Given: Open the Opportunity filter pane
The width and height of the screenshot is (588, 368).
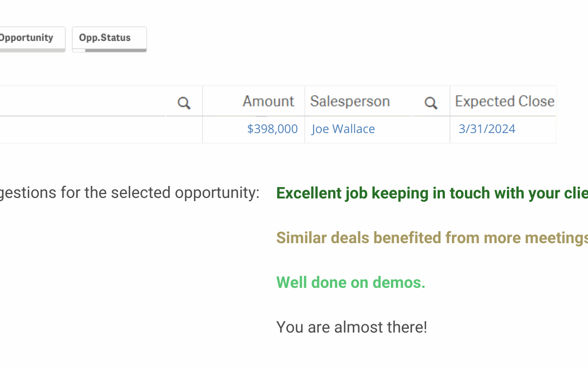Looking at the screenshot, I should (x=27, y=38).
